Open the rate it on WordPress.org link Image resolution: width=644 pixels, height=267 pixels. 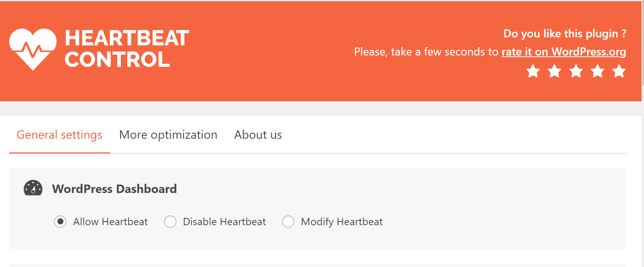564,51
